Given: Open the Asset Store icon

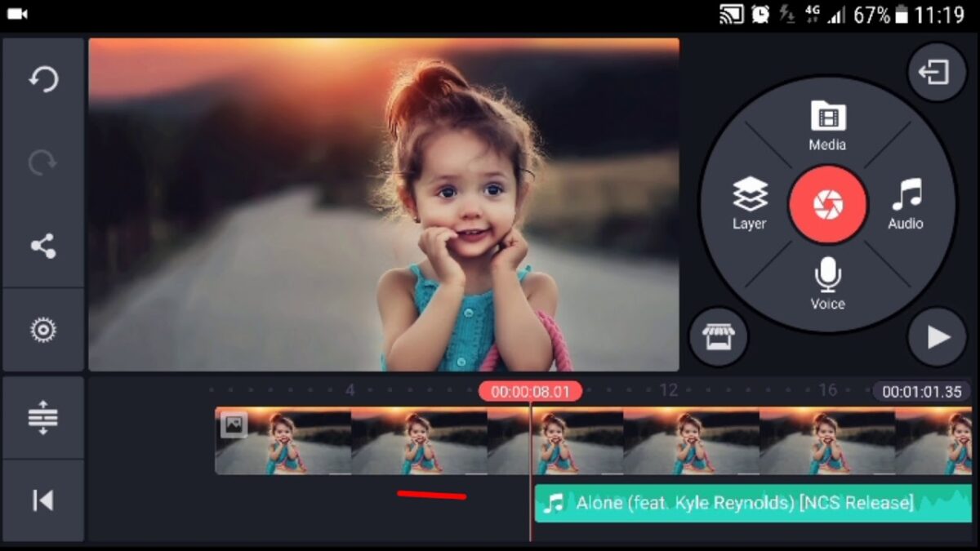Looking at the screenshot, I should (x=718, y=336).
